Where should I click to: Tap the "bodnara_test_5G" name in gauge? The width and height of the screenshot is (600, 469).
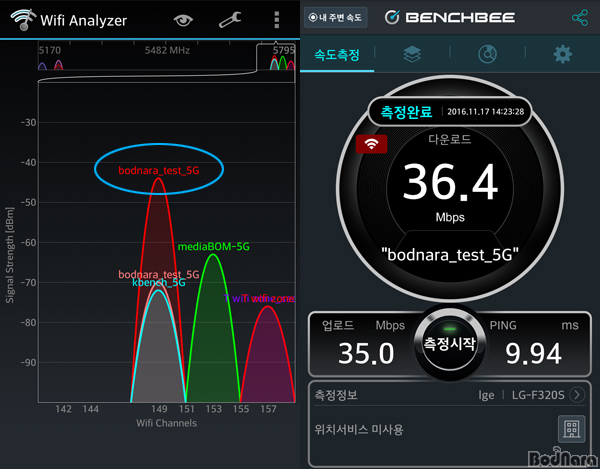click(x=450, y=254)
